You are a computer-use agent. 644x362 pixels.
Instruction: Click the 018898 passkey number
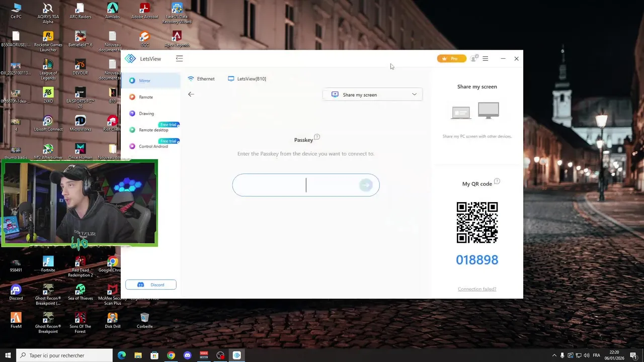point(477,260)
